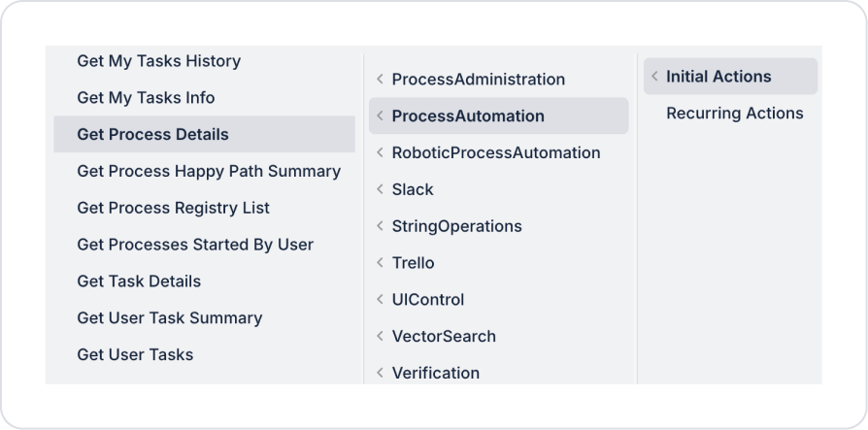
Task: Click the Trello chevron arrow
Action: (380, 263)
